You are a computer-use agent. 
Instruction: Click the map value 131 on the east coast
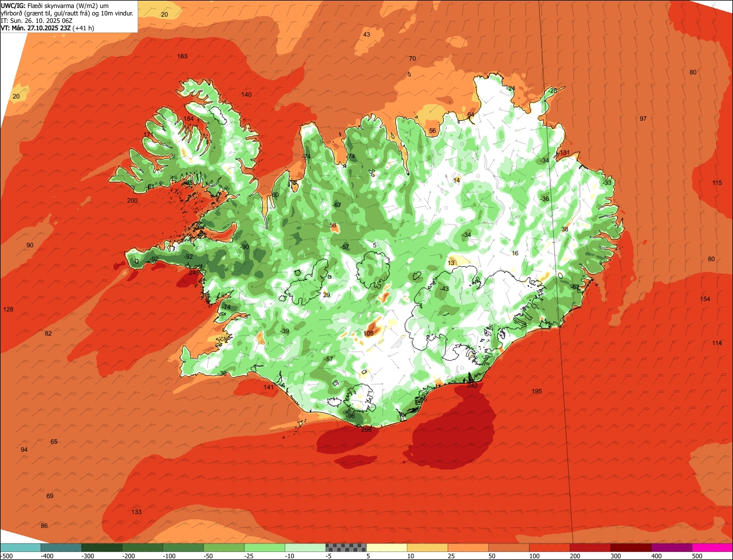pyautogui.click(x=565, y=152)
